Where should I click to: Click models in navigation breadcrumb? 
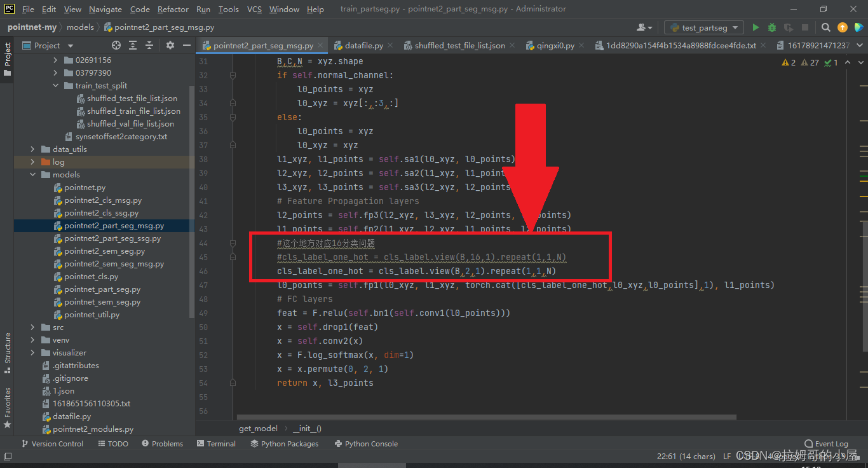coord(80,27)
